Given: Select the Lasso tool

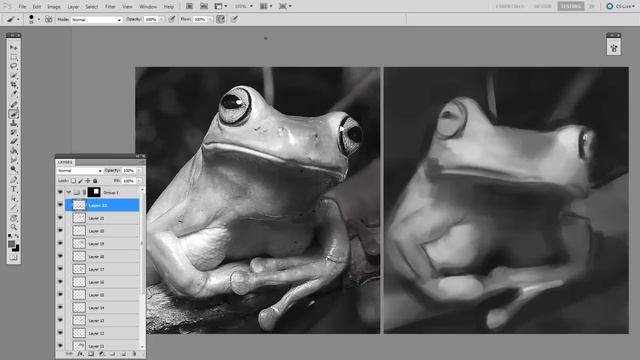Looking at the screenshot, I should coord(13,66).
